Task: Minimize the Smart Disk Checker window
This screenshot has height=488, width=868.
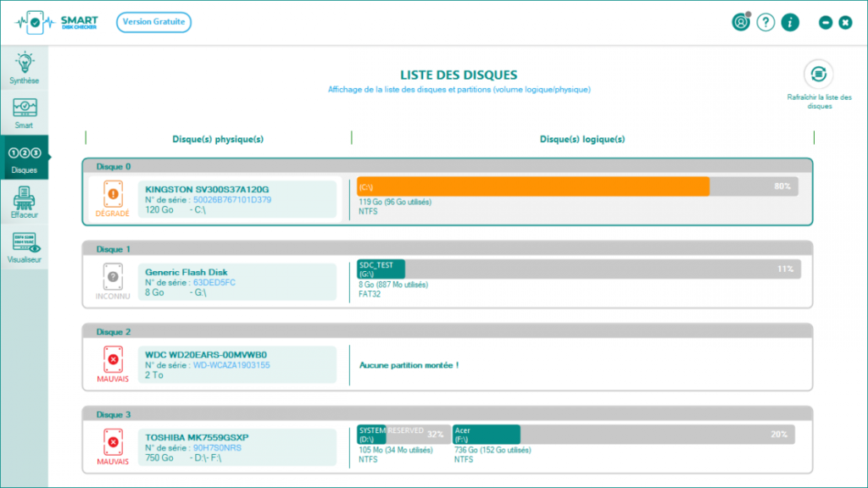Action: tap(826, 22)
